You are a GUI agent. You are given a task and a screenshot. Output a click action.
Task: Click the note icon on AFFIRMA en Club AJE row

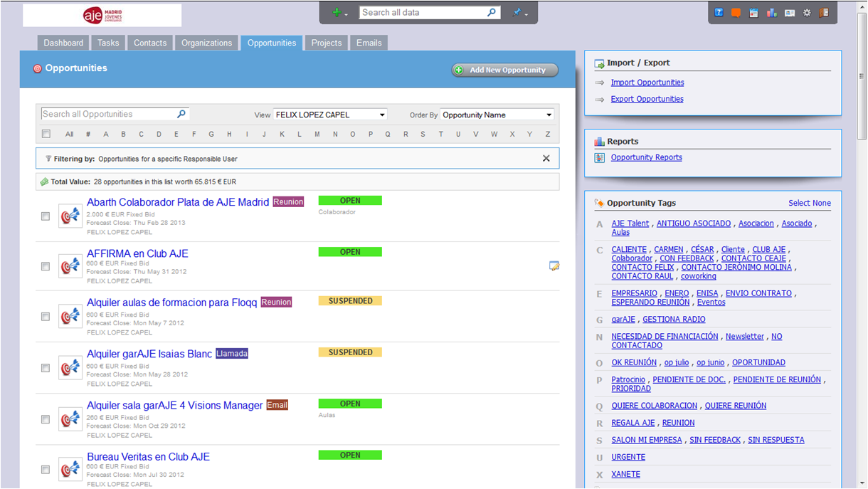pos(554,266)
